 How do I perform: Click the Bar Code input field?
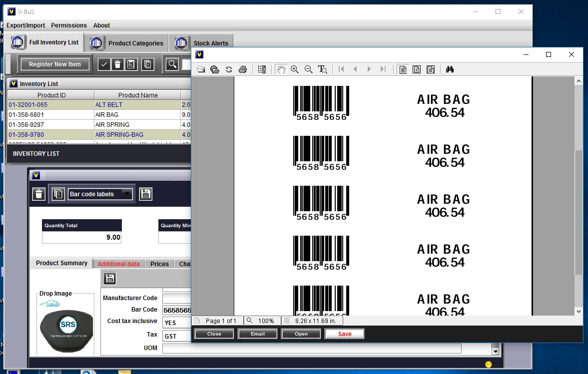point(177,310)
